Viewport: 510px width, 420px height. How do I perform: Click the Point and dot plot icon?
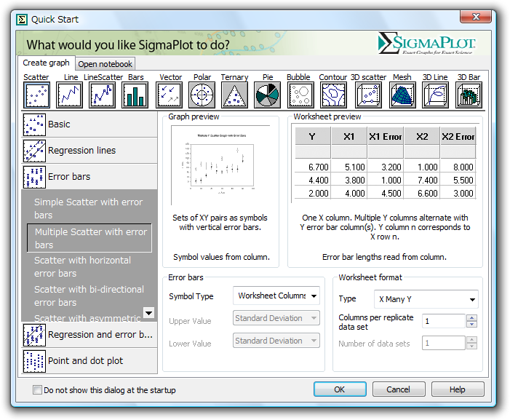coord(34,361)
